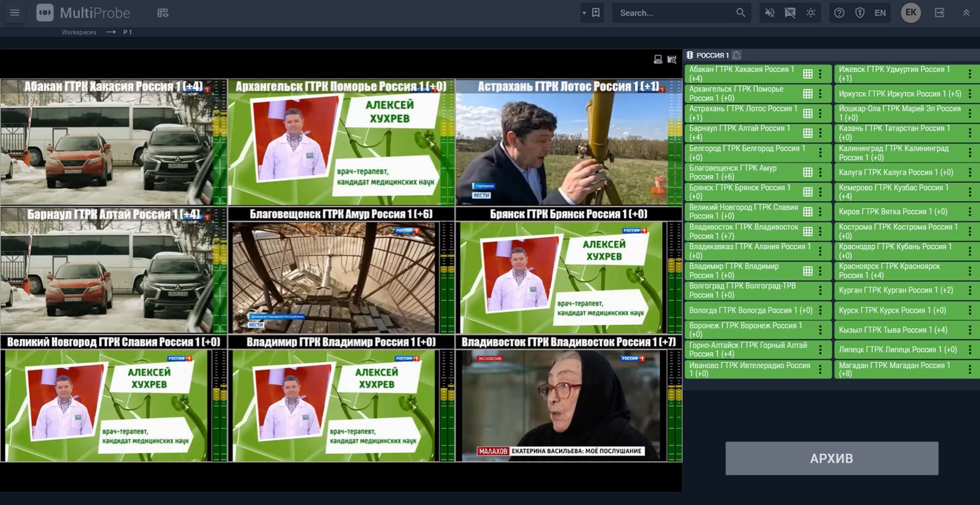Open the help question mark icon

click(839, 13)
